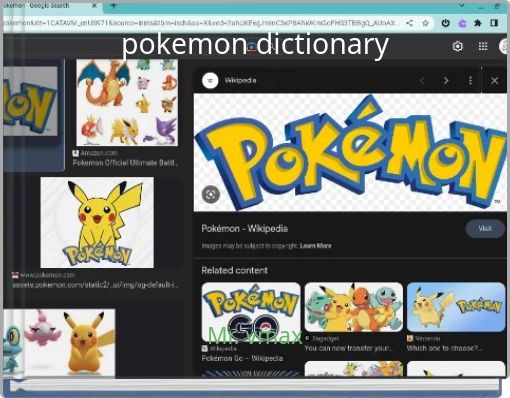Select the Google Search browser tab

tap(50, 6)
